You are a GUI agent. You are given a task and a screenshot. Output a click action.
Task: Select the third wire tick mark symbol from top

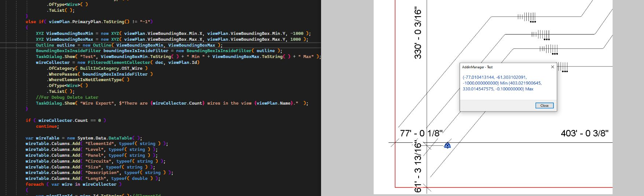point(549,49)
